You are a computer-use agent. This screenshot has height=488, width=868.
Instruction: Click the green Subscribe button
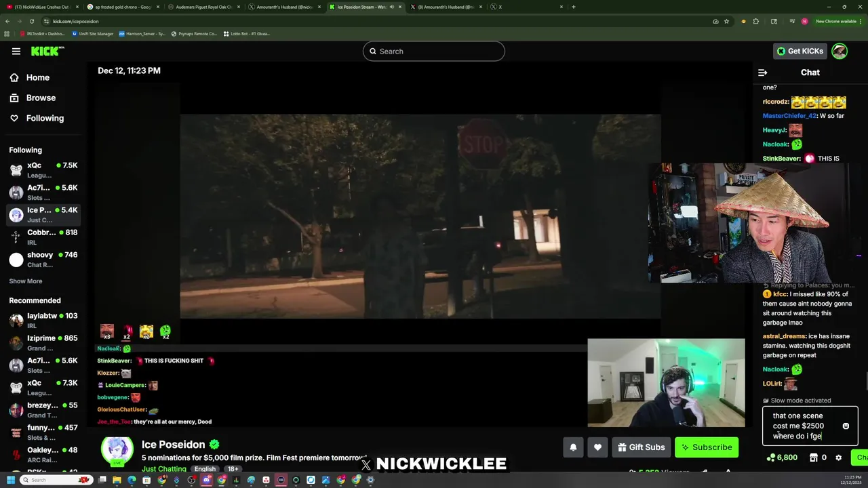[707, 447]
